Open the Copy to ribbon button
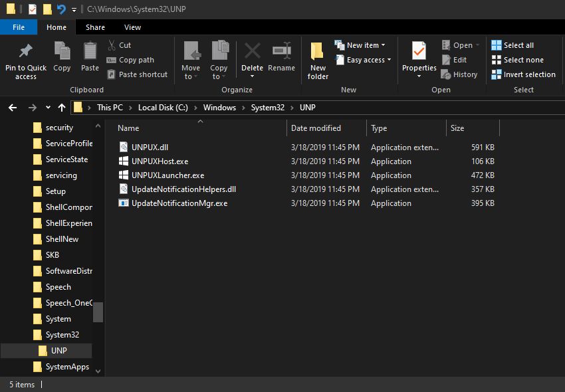This screenshot has height=392, width=565. (219, 60)
